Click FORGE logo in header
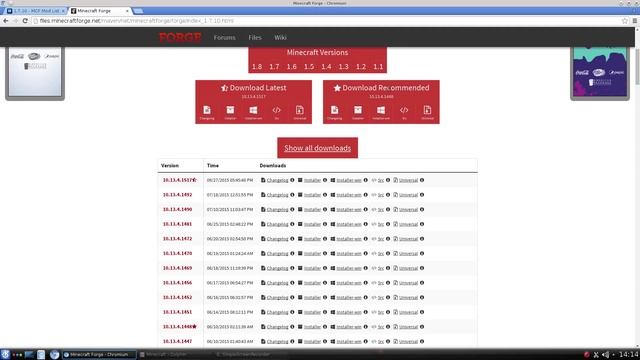The height and width of the screenshot is (360, 640). [x=180, y=38]
